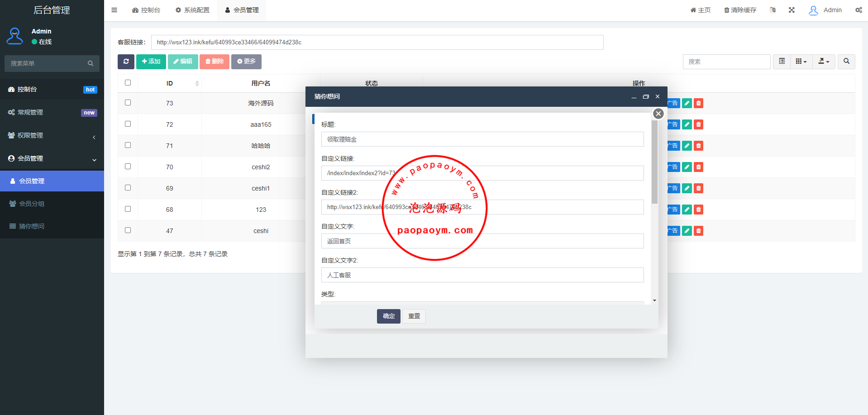Screen dimensions: 868x415
Task: Click the red delete icon for user 海外源码
Action: point(698,103)
